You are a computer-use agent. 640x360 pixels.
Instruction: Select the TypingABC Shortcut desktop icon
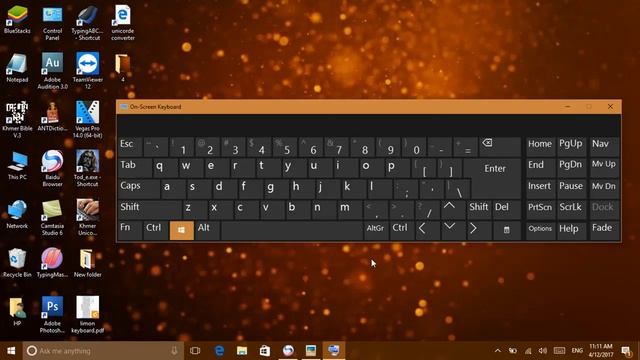click(87, 22)
